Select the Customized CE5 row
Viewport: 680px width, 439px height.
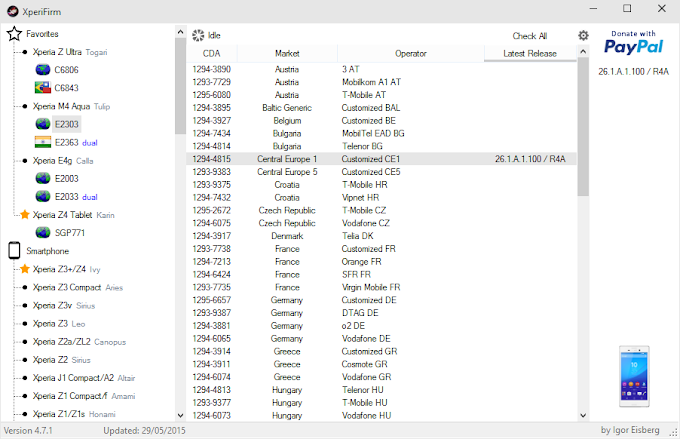(382, 172)
